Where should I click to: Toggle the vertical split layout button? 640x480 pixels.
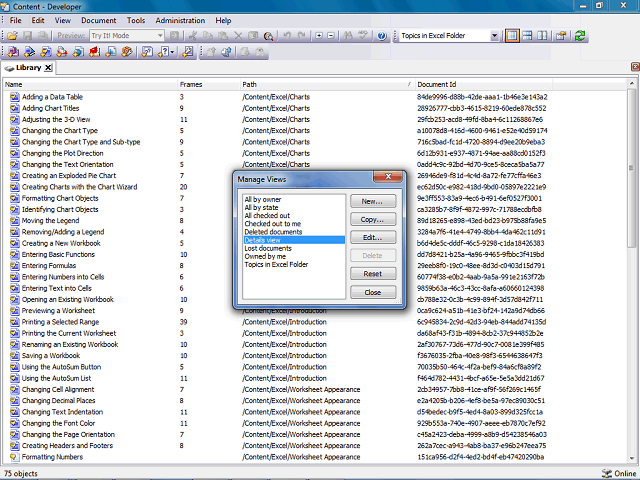tap(542, 36)
